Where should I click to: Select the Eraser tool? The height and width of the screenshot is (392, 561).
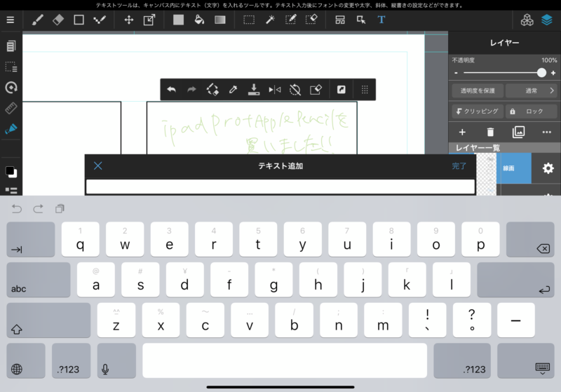58,20
